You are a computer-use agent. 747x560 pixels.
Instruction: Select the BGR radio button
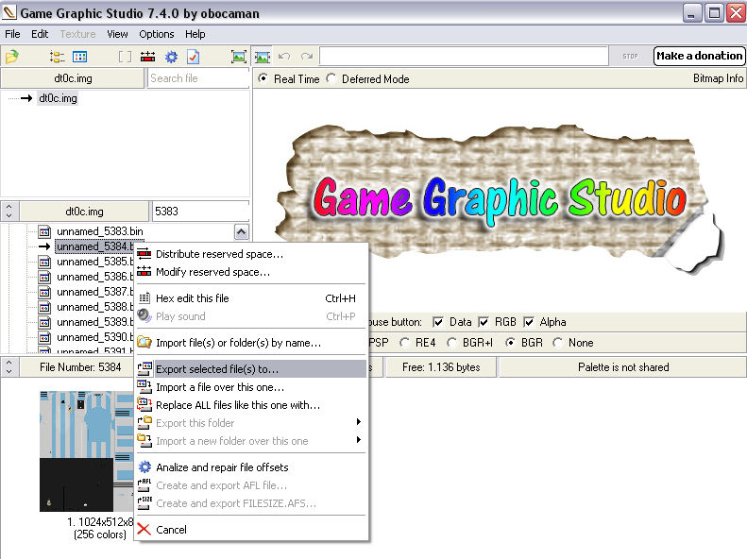[510, 343]
